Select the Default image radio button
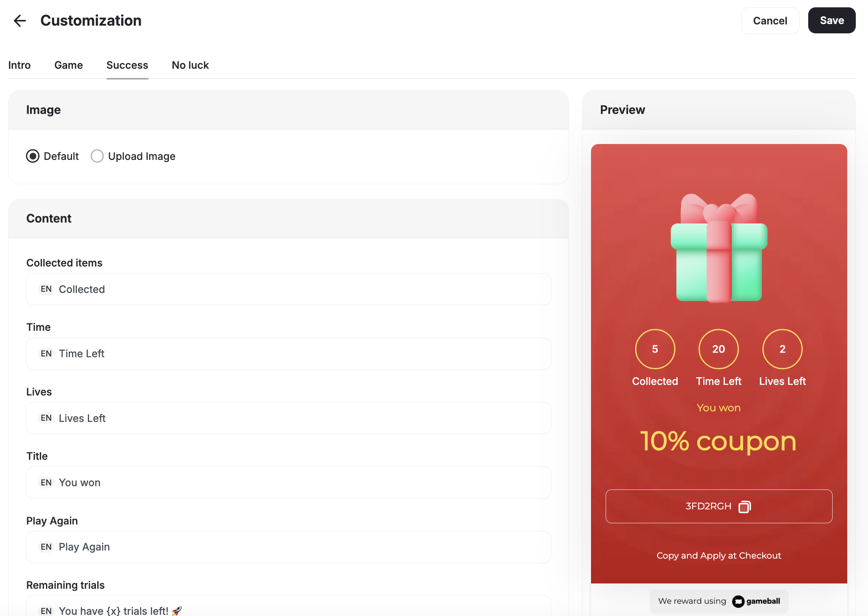Image resolution: width=868 pixels, height=616 pixels. (x=33, y=156)
